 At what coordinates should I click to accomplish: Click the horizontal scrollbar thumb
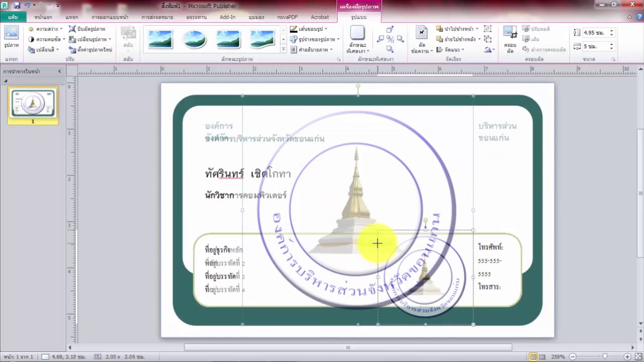[348, 347]
